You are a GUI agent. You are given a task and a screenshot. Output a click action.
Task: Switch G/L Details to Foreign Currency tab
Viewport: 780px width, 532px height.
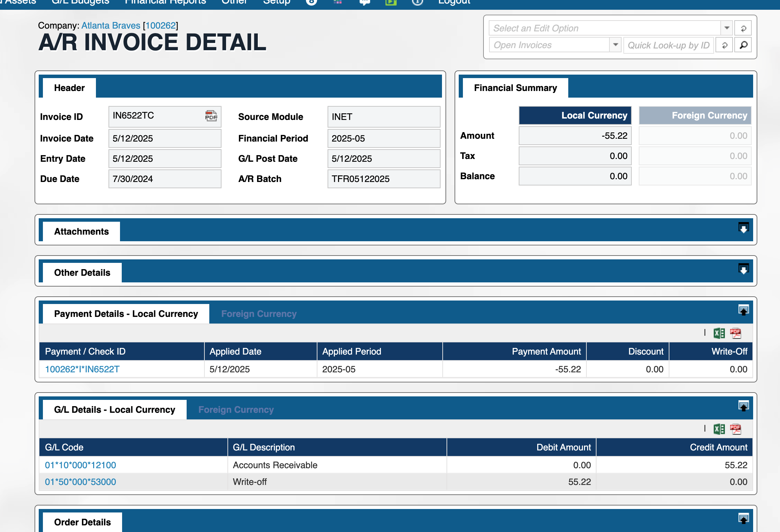point(236,410)
